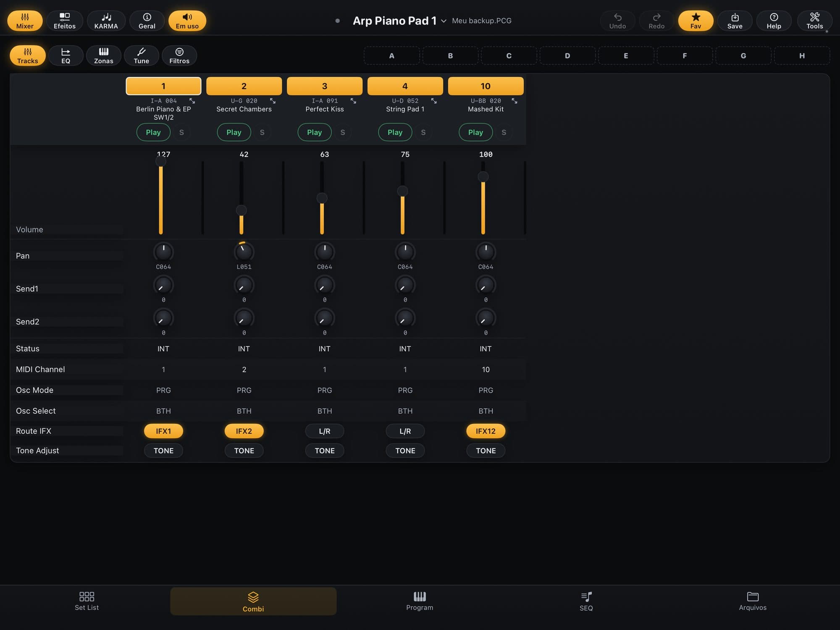Toggle the Em uso filter

[187, 21]
